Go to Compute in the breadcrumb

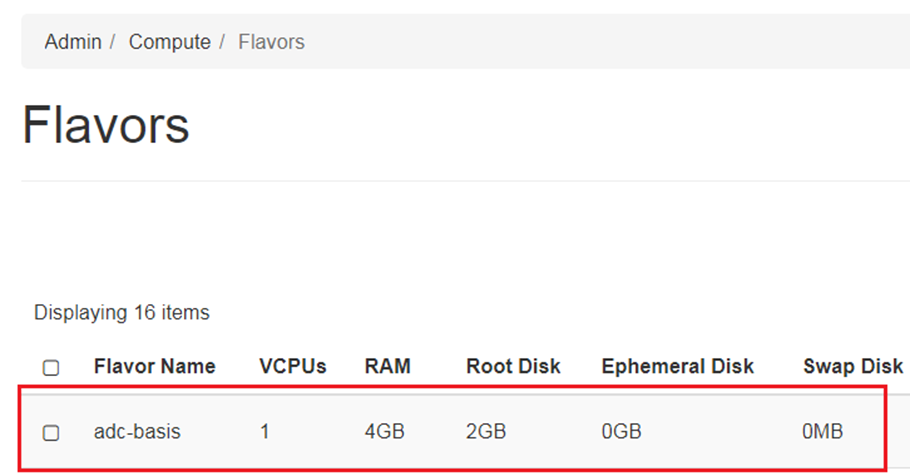tap(169, 42)
